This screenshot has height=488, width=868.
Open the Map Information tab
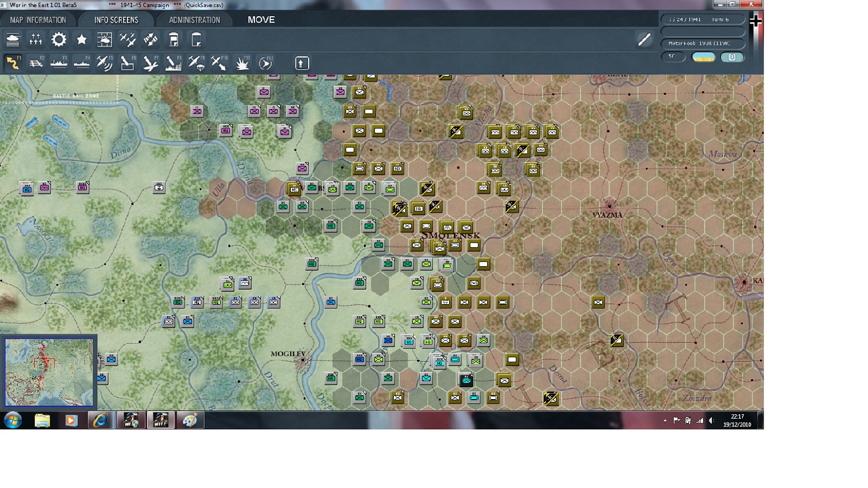[37, 20]
